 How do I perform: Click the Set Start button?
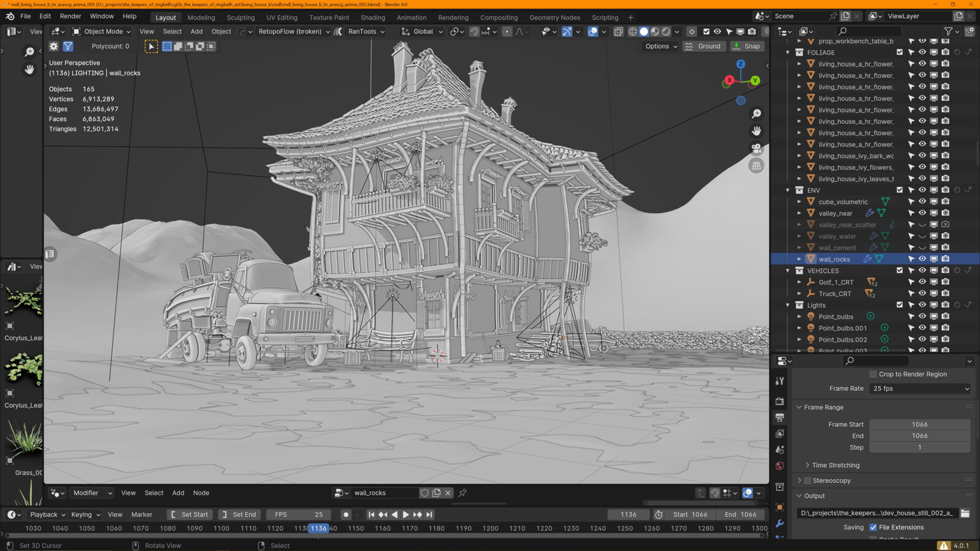tap(189, 515)
